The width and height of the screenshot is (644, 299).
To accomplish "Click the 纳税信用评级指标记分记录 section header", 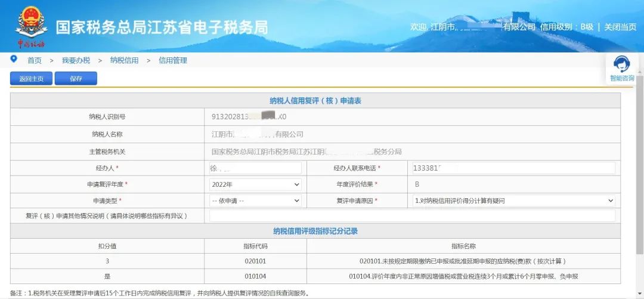I will pyautogui.click(x=315, y=231).
